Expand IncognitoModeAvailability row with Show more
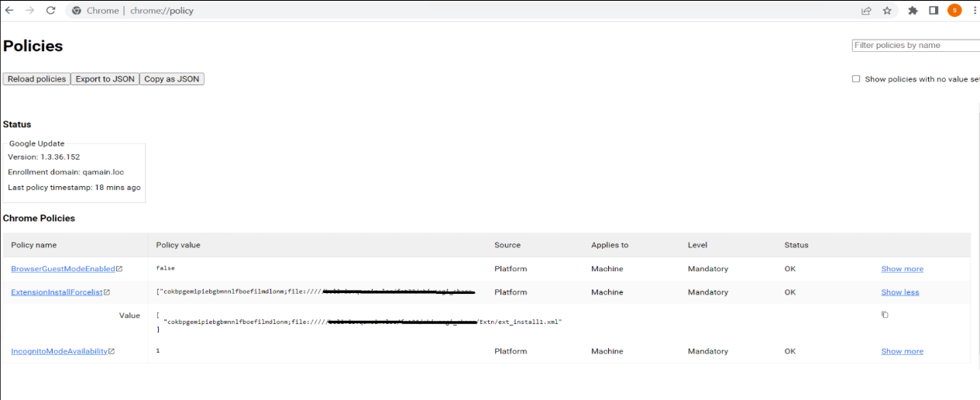Screen dimensions: 980x400 pyautogui.click(x=902, y=351)
